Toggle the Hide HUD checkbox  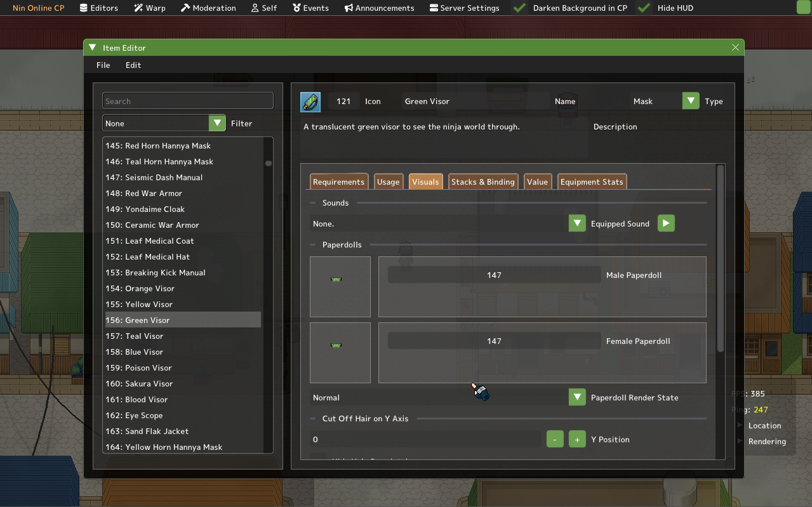644,8
